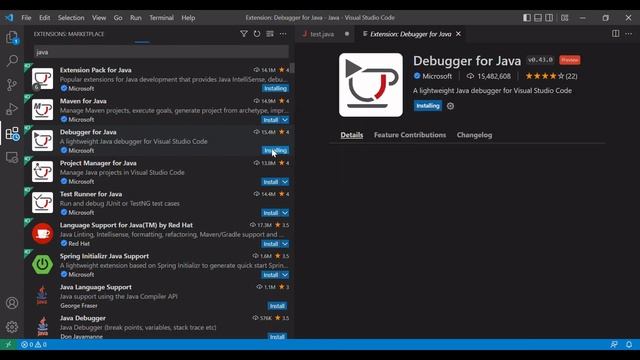Click the VS Code logo in title bar
The image size is (640, 360).
pos(9,18)
